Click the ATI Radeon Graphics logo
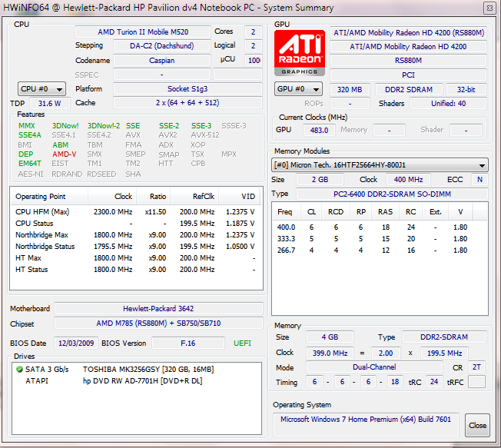This screenshot has height=448, width=501. (300, 53)
